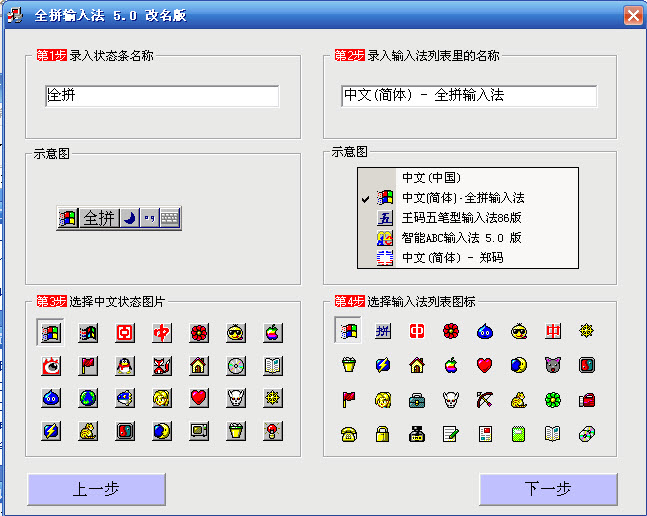Focus the 全拼 status bar name field
The width and height of the screenshot is (647, 516).
coord(162,96)
